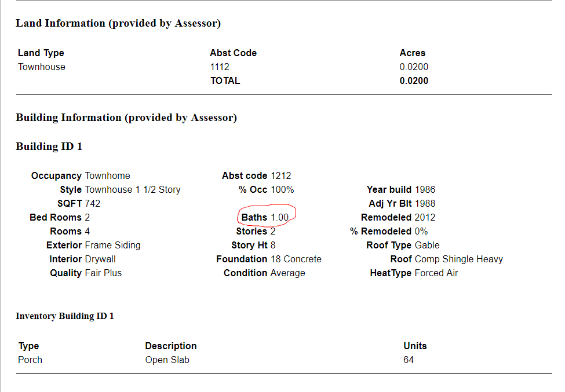The height and width of the screenshot is (392, 565).
Task: Click the Building ID 1 heading
Action: pos(49,146)
